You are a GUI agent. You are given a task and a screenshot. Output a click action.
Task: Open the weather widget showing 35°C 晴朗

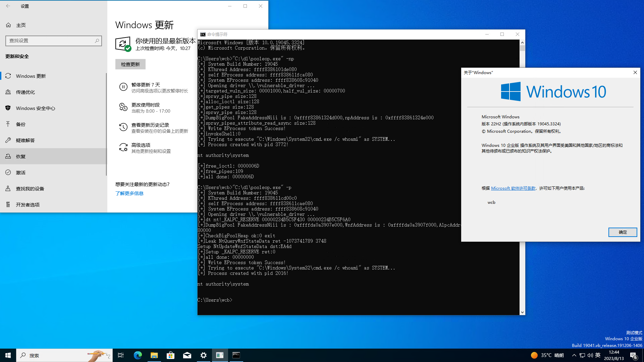click(x=547, y=355)
